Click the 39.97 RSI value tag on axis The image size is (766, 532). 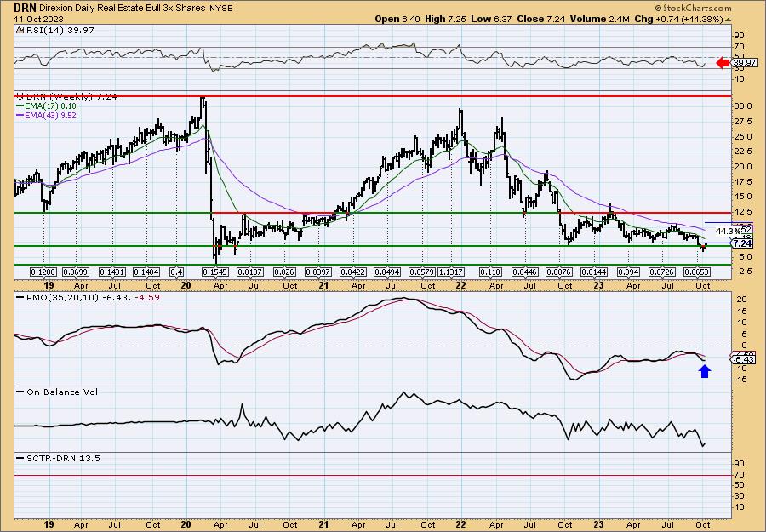pos(745,62)
